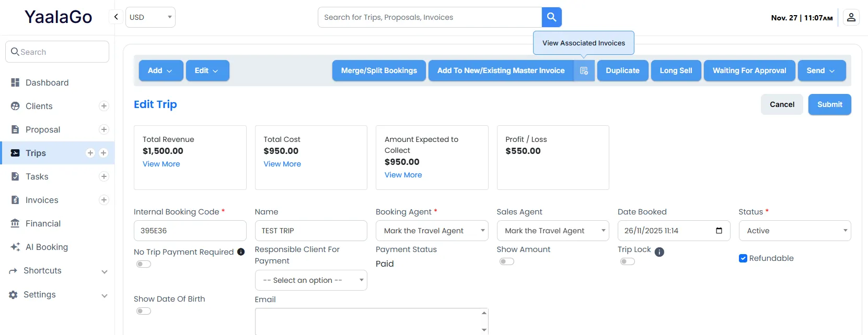Viewport: 868px width, 335px height.
Task: Click the Dashboard sidebar icon
Action: pos(15,82)
